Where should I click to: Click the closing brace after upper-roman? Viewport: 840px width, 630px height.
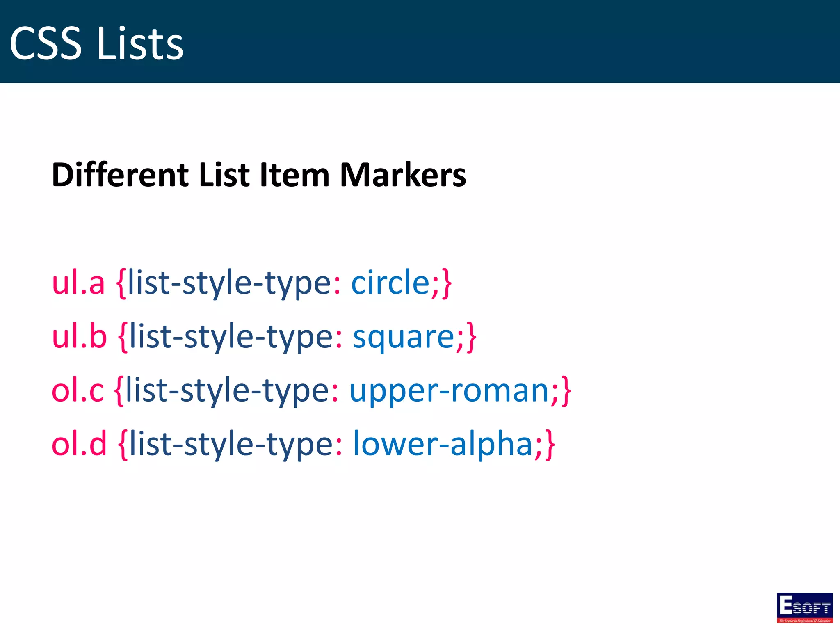pos(566,391)
